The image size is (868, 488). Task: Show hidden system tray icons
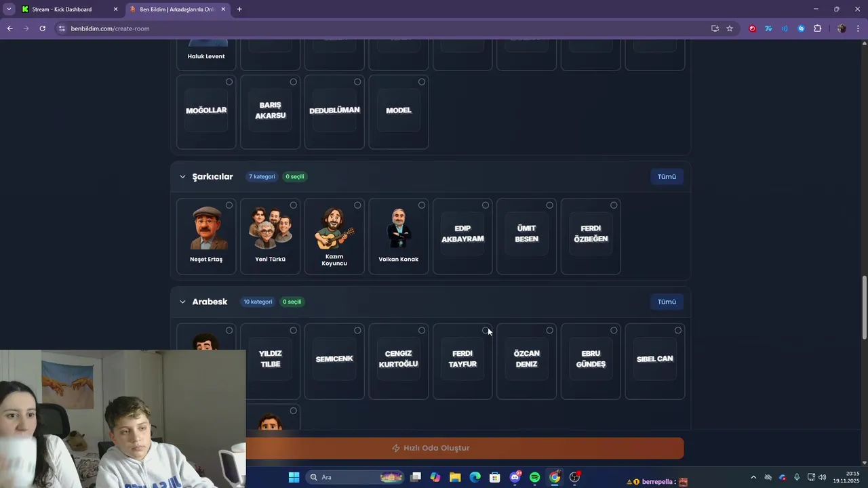point(753,477)
